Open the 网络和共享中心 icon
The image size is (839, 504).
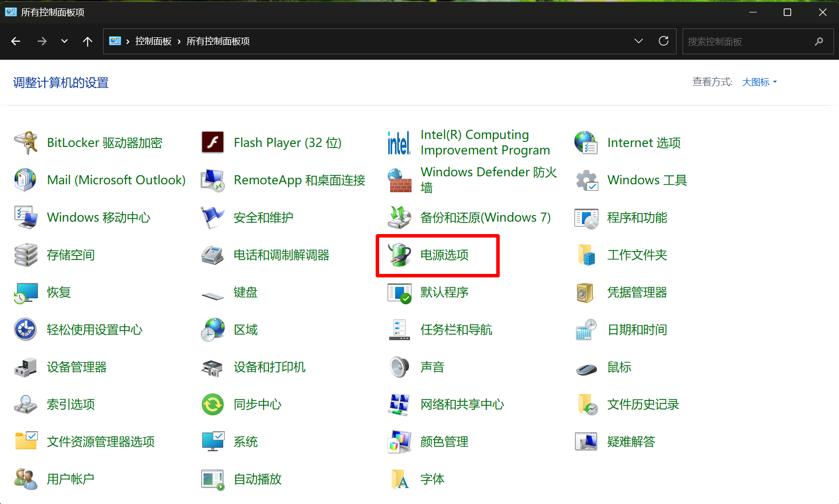point(400,404)
